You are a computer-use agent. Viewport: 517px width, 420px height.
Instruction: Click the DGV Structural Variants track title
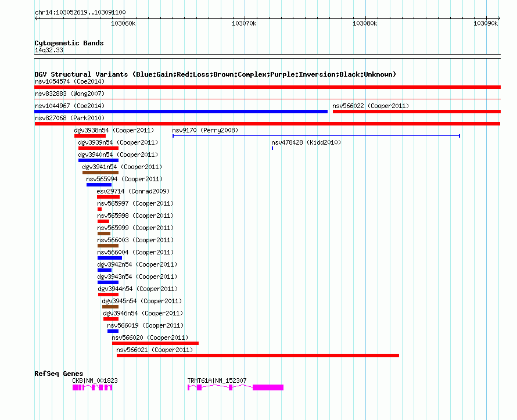point(216,74)
